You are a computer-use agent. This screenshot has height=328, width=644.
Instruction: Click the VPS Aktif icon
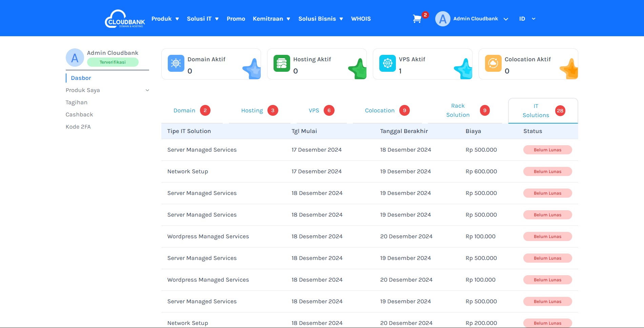[x=387, y=63]
